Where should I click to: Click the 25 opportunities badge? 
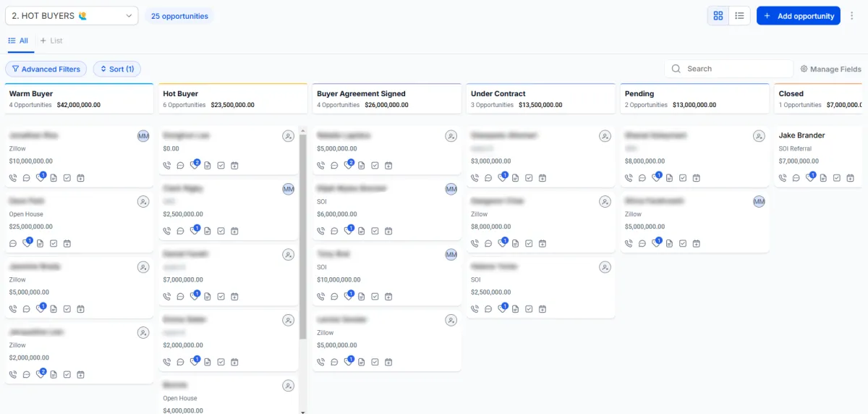point(179,16)
